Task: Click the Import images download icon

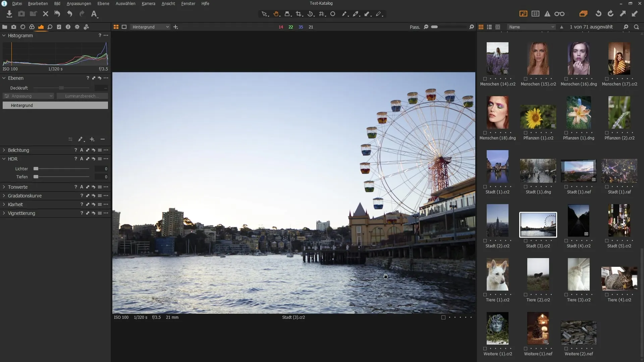Action: coord(9,14)
